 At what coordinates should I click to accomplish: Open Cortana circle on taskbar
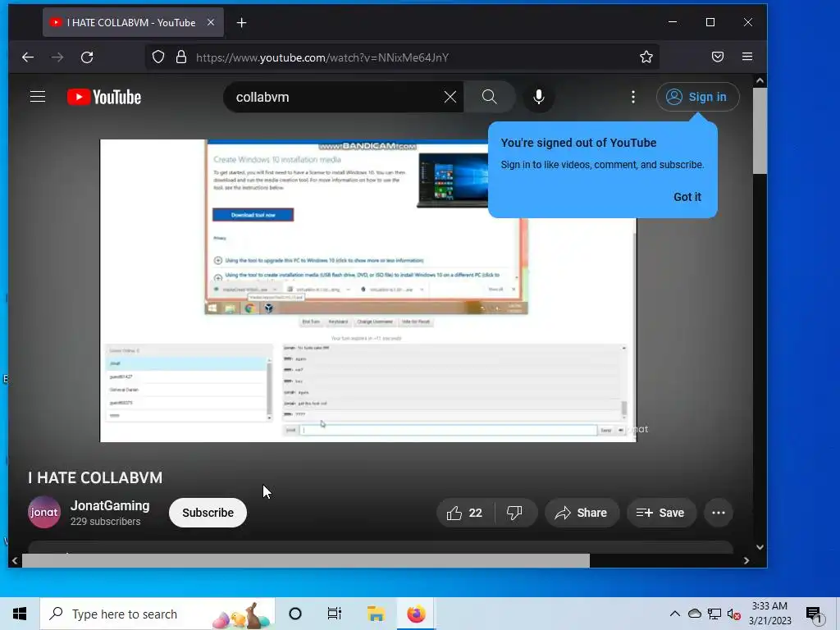click(x=295, y=614)
